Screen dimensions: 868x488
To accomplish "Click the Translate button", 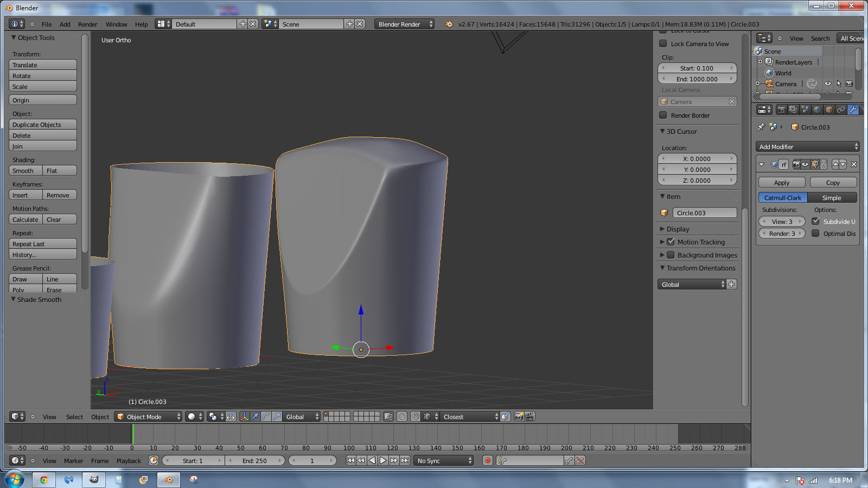I will tap(43, 65).
